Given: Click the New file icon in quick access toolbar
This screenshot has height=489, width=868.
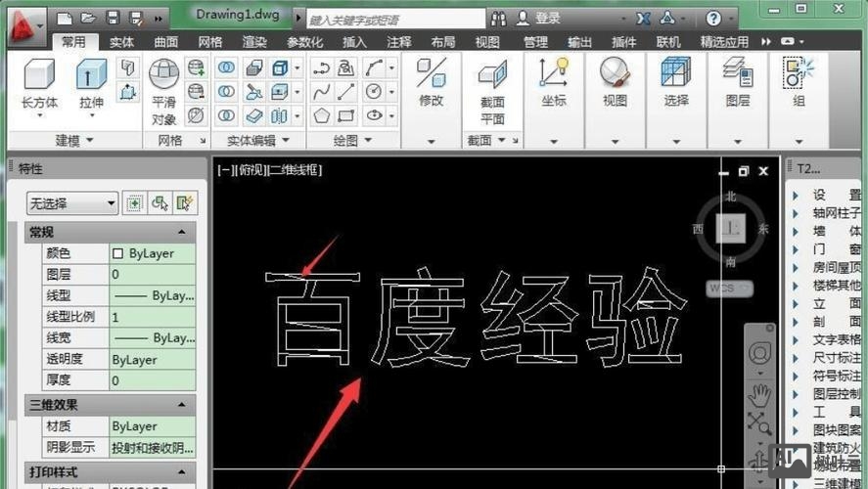Looking at the screenshot, I should (x=65, y=19).
